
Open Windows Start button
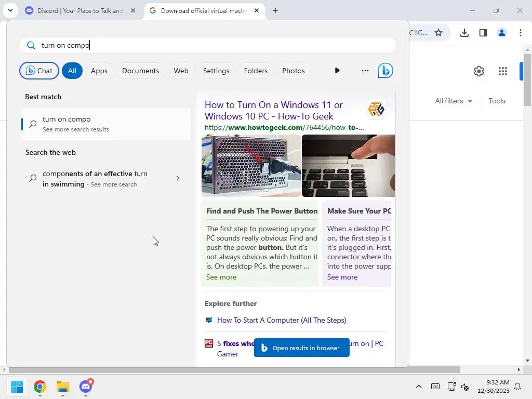pos(17,387)
